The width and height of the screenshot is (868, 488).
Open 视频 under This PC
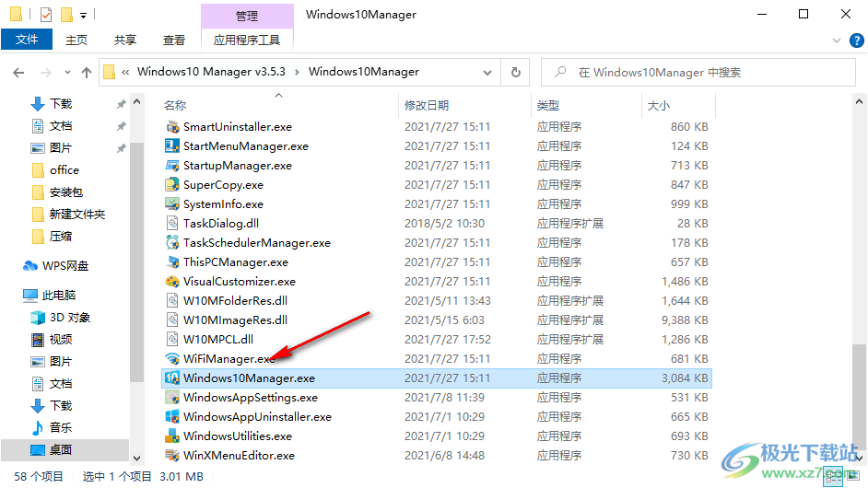(x=61, y=339)
